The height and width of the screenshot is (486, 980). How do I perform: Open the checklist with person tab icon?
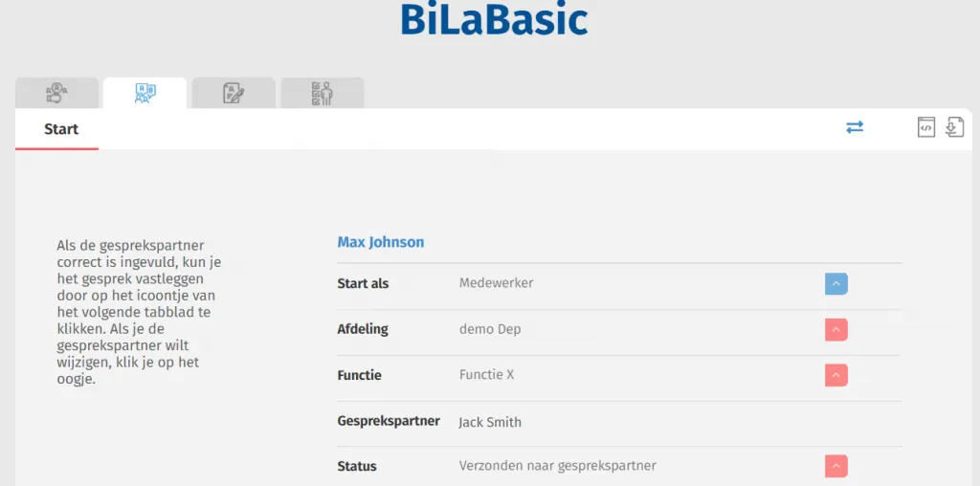(322, 93)
